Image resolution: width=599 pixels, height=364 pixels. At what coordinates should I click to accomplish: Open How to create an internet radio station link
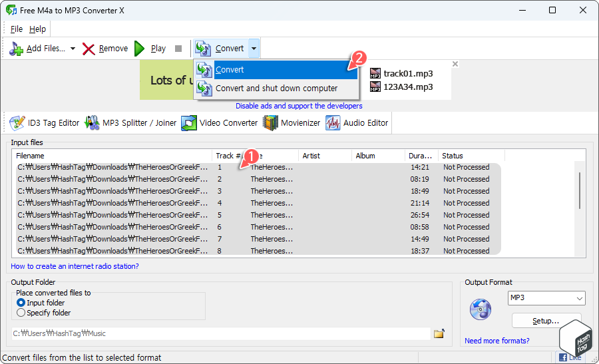click(x=75, y=266)
